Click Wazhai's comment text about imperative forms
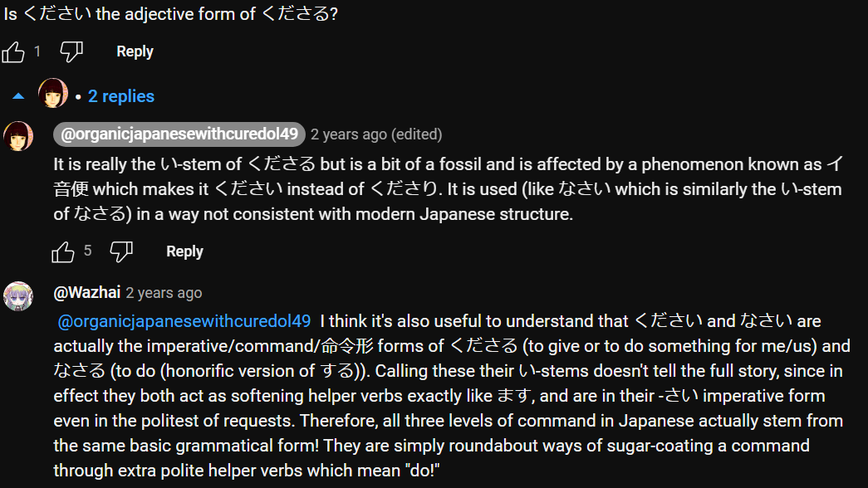Image resolution: width=868 pixels, height=488 pixels. tap(452, 396)
